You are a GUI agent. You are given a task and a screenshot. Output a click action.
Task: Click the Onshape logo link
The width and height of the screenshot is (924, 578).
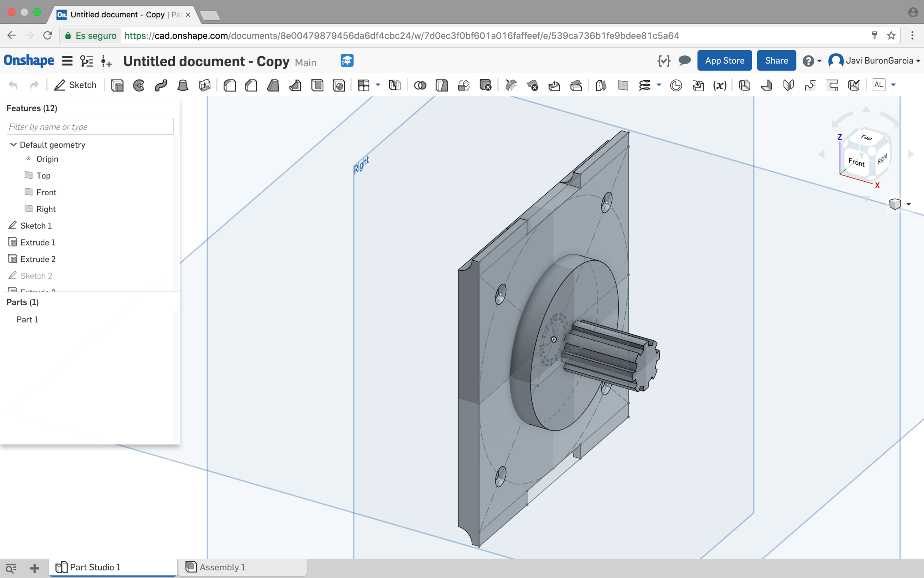point(29,60)
